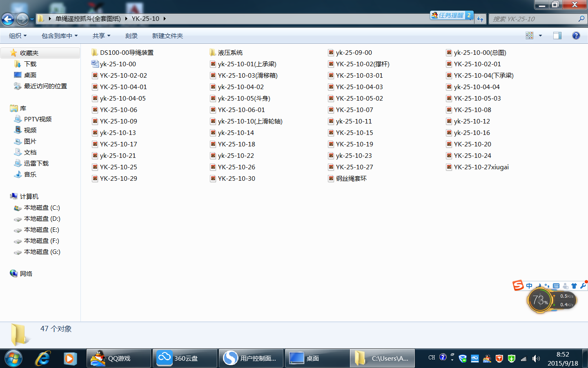This screenshot has height=368, width=588.
Task: Switch to the 桌面 taskbar button
Action: coord(317,359)
